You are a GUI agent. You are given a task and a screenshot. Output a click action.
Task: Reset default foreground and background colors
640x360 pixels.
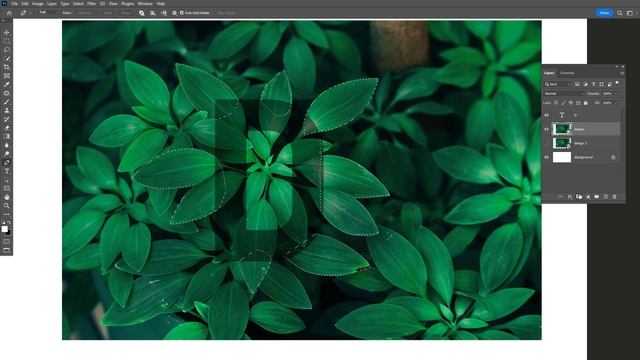[3, 223]
